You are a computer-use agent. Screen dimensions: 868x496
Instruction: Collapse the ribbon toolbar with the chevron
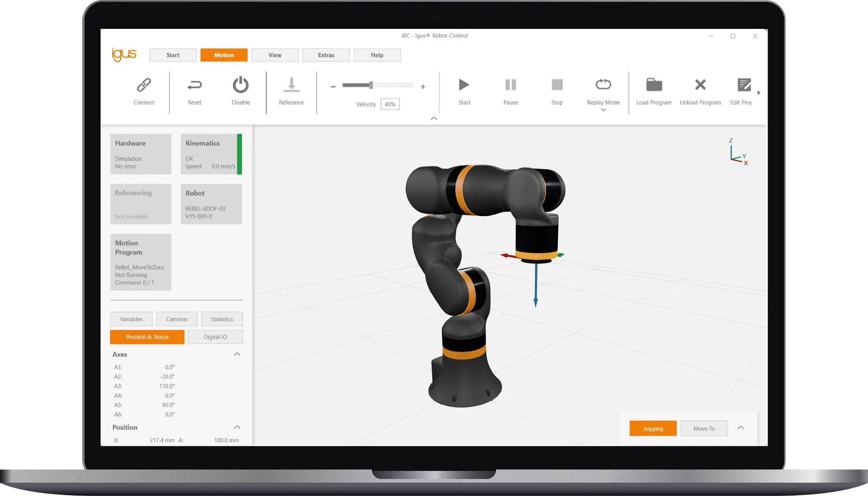[x=434, y=118]
